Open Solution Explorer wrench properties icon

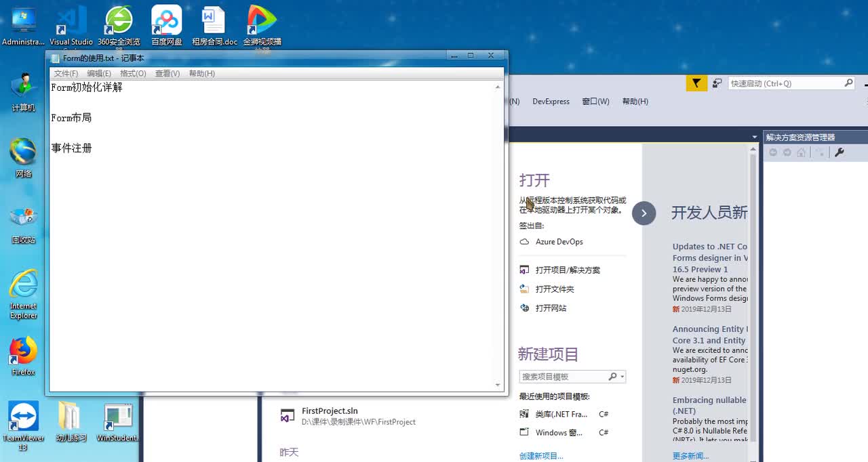[839, 152]
